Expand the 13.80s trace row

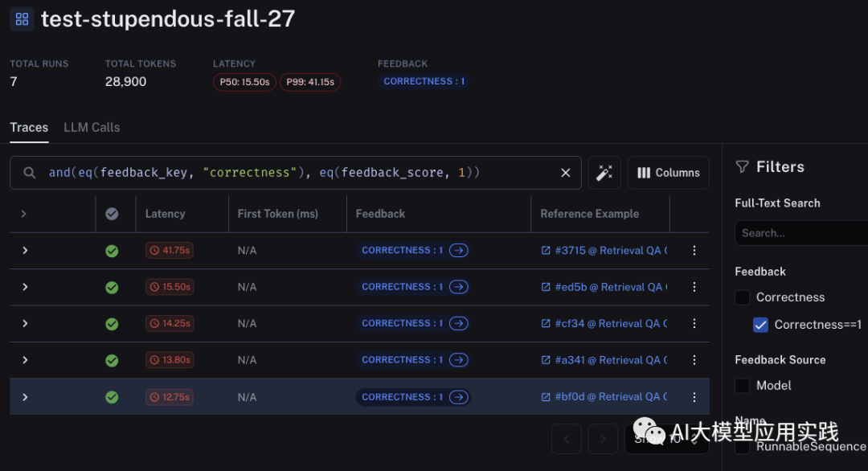[x=25, y=360]
